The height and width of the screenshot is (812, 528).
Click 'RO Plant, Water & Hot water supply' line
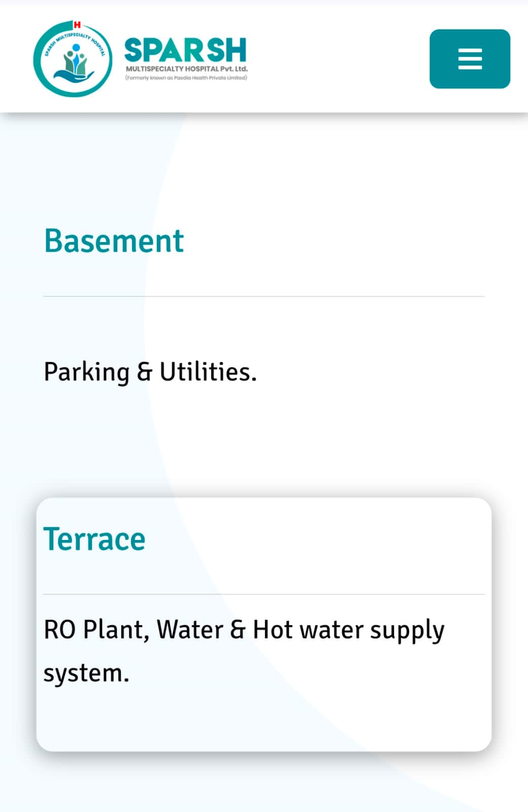244,630
